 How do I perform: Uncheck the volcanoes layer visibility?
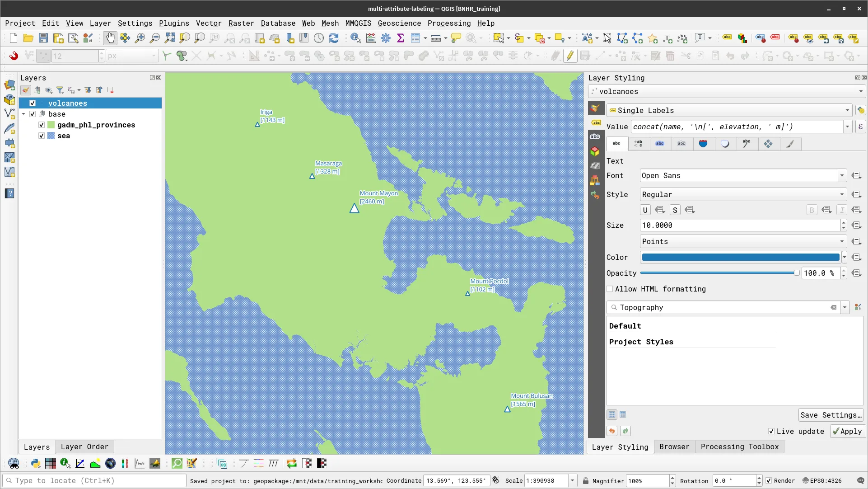33,103
